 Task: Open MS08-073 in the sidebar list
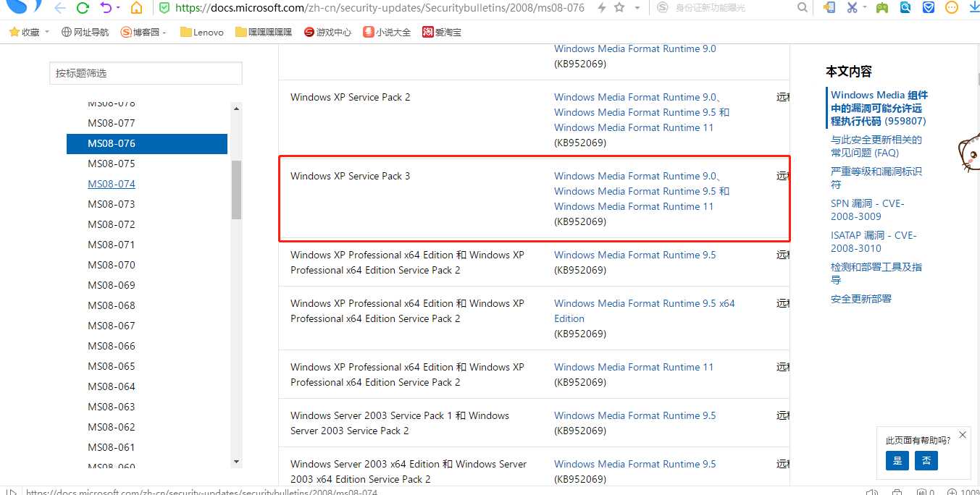tap(112, 204)
